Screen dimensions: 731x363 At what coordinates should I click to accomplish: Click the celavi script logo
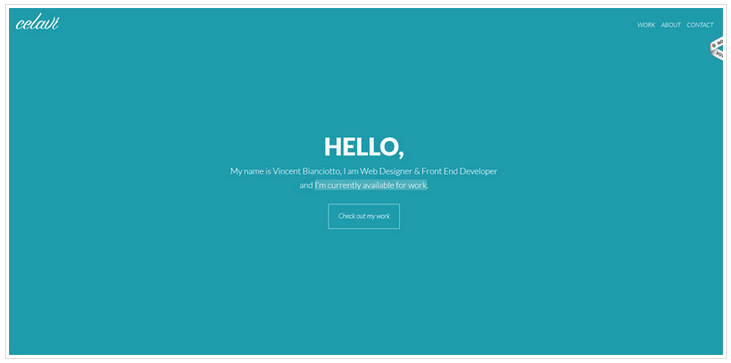tap(37, 22)
